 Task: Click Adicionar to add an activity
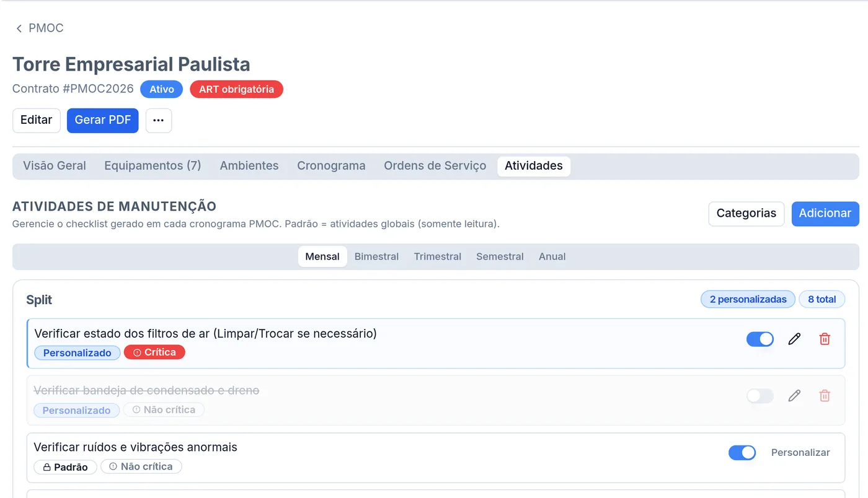(825, 214)
